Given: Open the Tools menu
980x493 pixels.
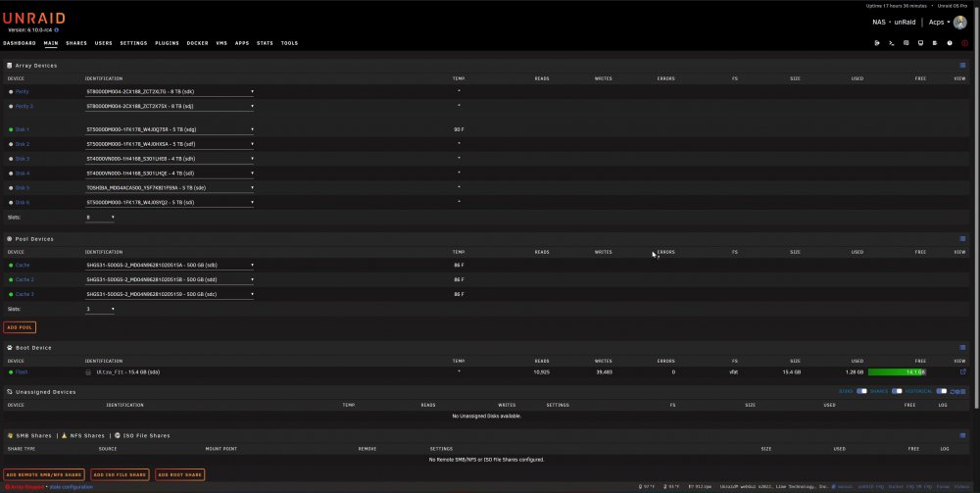Looking at the screenshot, I should [289, 43].
